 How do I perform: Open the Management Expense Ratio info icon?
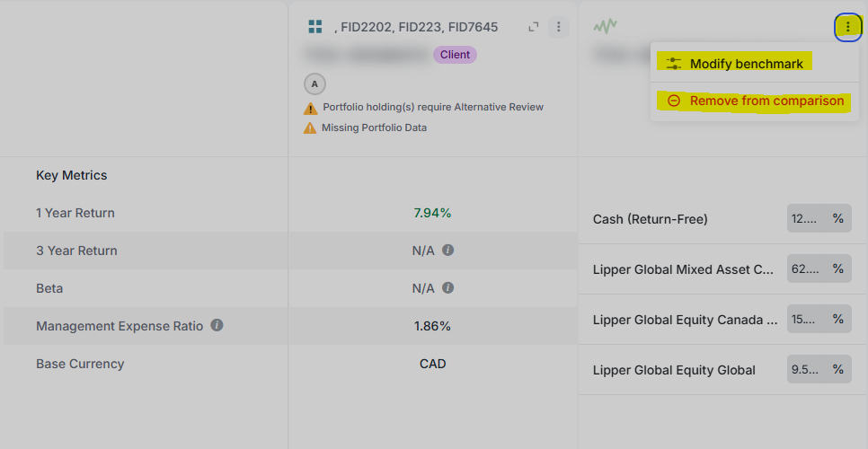tap(217, 325)
